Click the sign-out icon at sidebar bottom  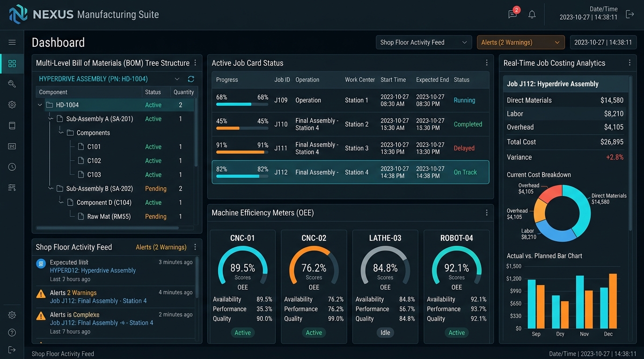[12, 350]
